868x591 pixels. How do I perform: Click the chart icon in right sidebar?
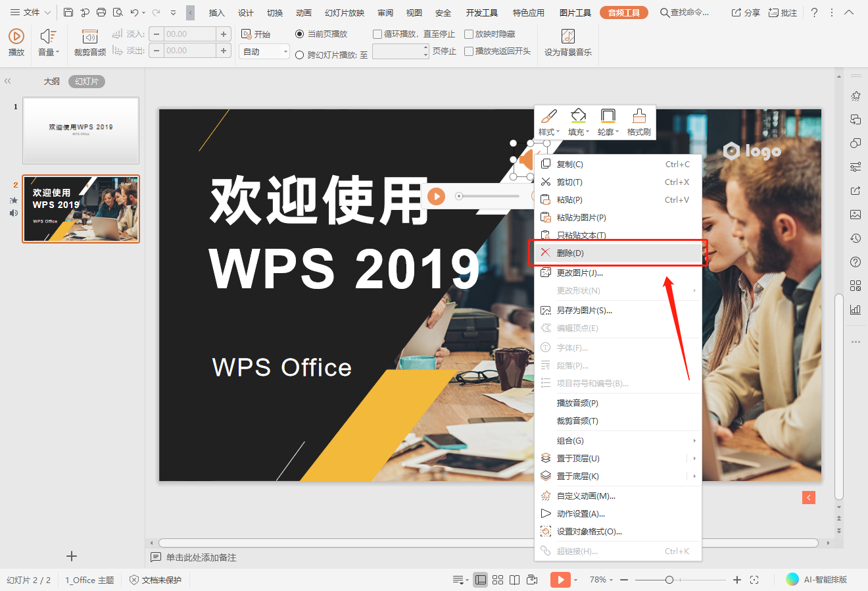(856, 309)
